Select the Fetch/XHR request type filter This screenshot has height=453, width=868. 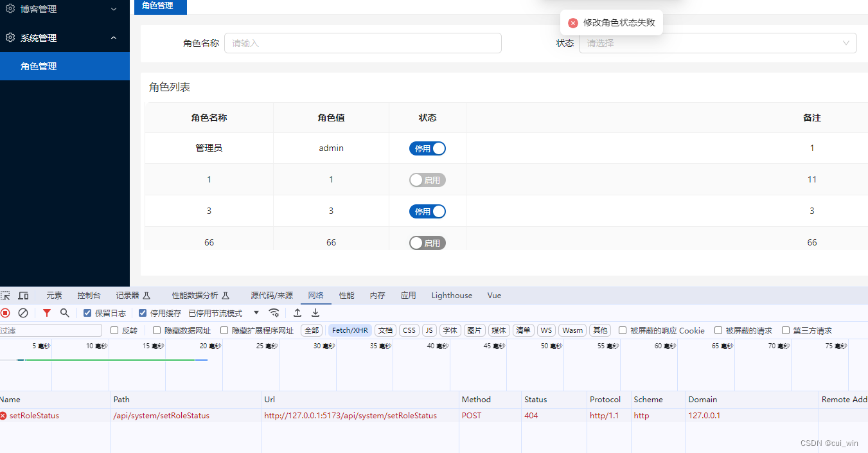click(x=350, y=330)
